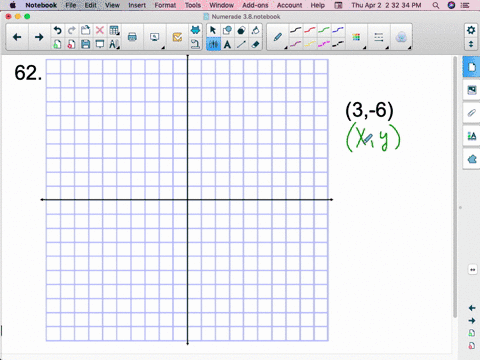Viewport: 480px width, 360px height.
Task: Choose the yellow pen line style
Action: click(x=310, y=44)
